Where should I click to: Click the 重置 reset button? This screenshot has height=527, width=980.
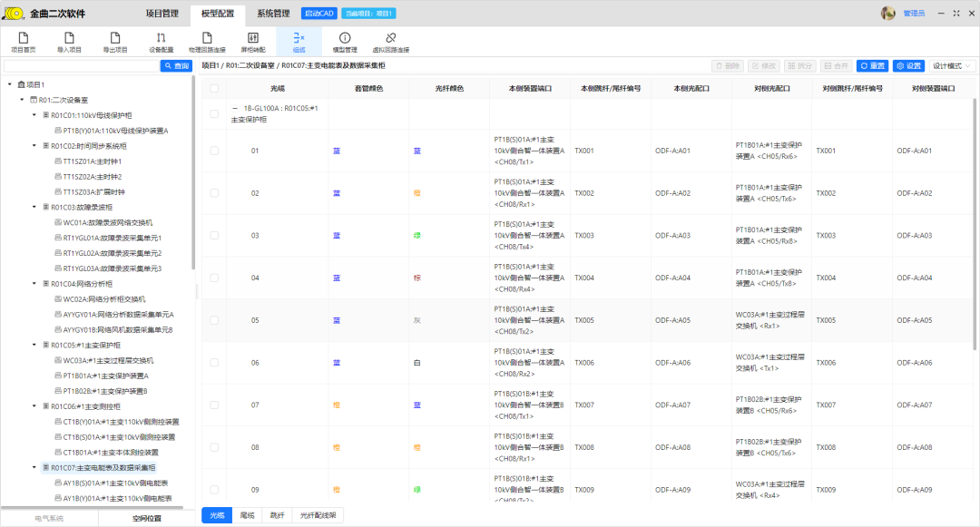tap(872, 66)
